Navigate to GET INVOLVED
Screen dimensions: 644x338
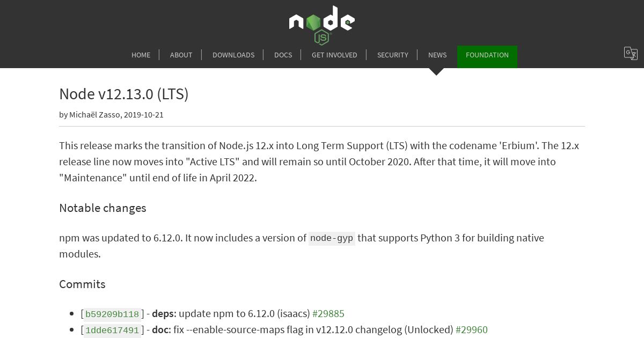tap(334, 55)
